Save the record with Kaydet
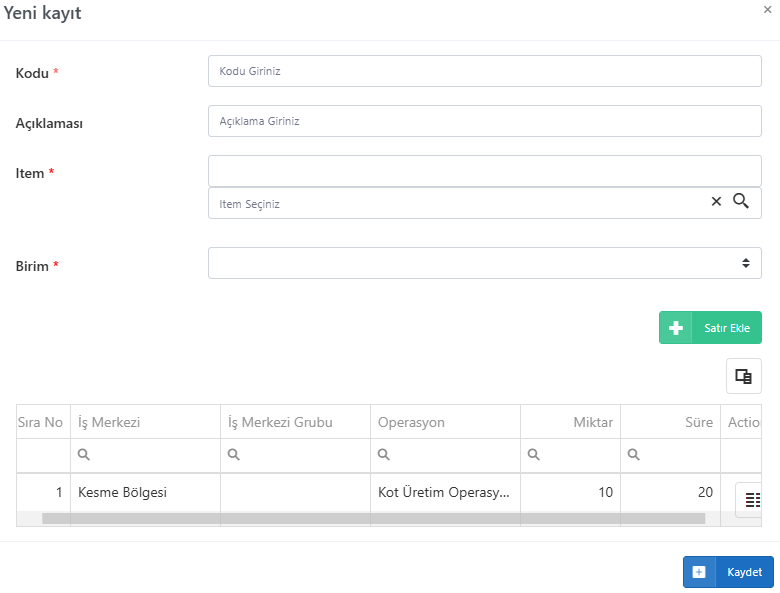 point(728,572)
